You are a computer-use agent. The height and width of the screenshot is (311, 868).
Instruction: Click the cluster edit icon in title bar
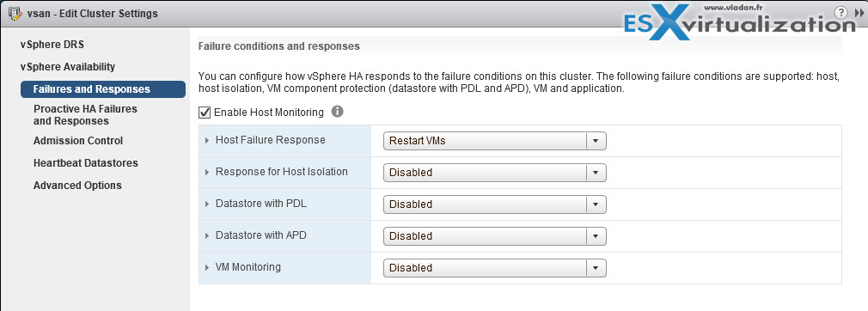click(x=15, y=13)
